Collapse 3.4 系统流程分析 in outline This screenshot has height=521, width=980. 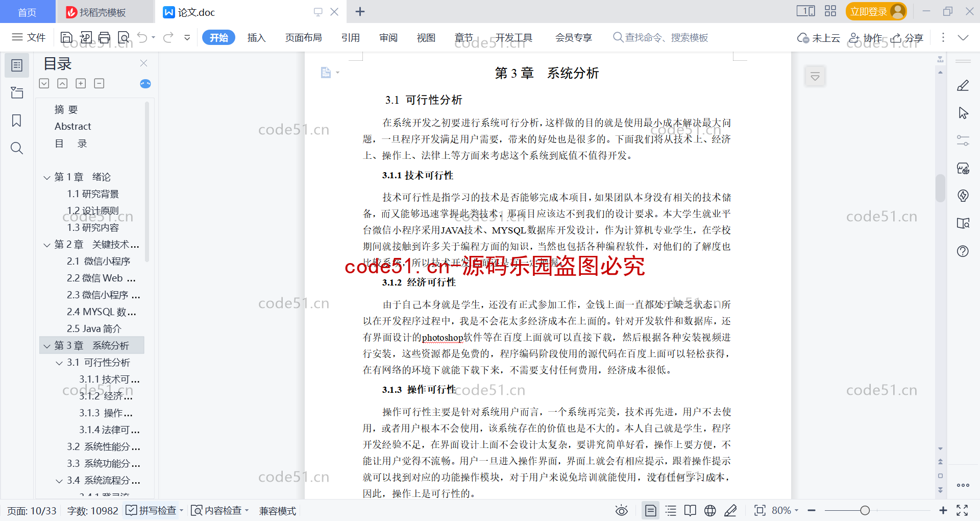click(59, 481)
